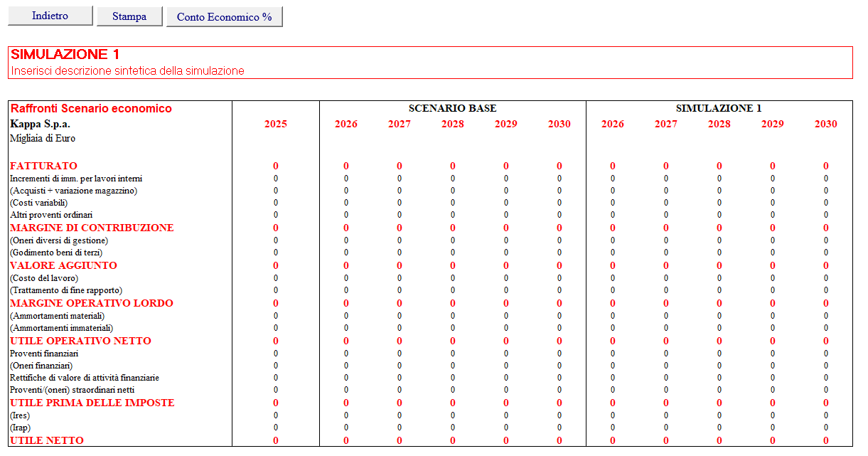Image resolution: width=868 pixels, height=456 pixels.
Task: Select the 2025 year column header
Action: (x=276, y=124)
